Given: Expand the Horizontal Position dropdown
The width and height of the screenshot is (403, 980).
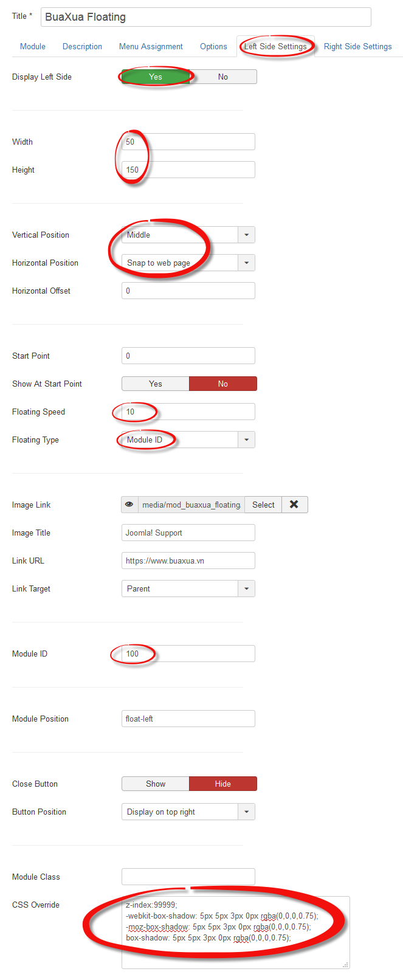Looking at the screenshot, I should click(188, 263).
